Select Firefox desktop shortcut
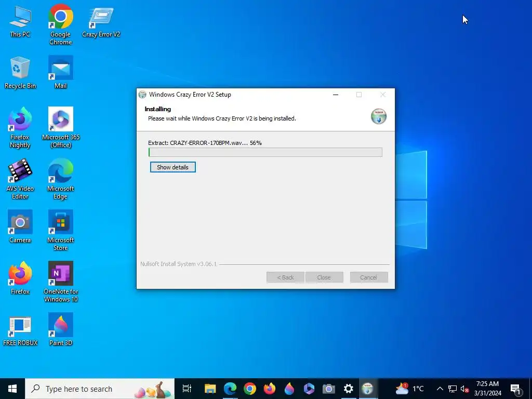532x399 pixels. [x=20, y=278]
